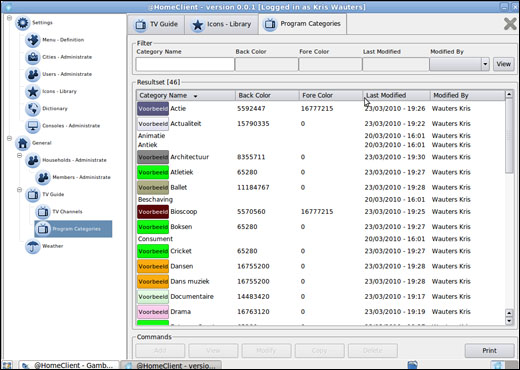Image resolution: width=520 pixels, height=370 pixels.
Task: Click Ballet back color value 11184767
Action: (253, 188)
